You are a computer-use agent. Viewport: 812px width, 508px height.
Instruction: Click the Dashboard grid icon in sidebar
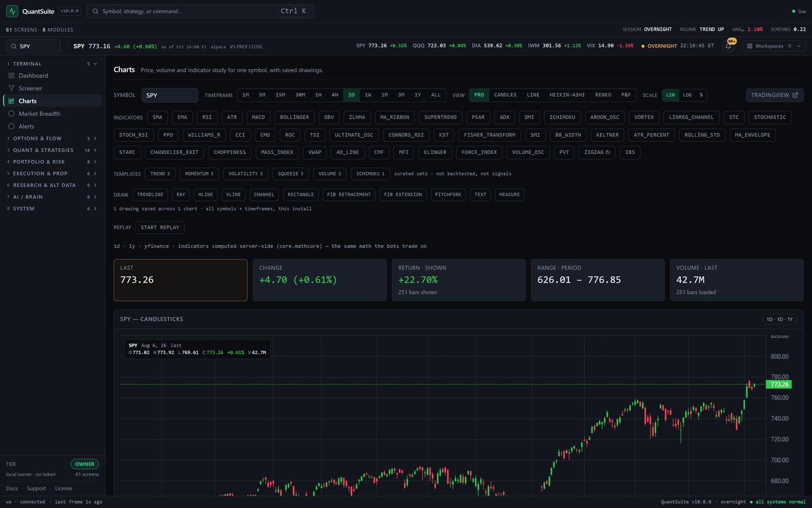tap(11, 75)
